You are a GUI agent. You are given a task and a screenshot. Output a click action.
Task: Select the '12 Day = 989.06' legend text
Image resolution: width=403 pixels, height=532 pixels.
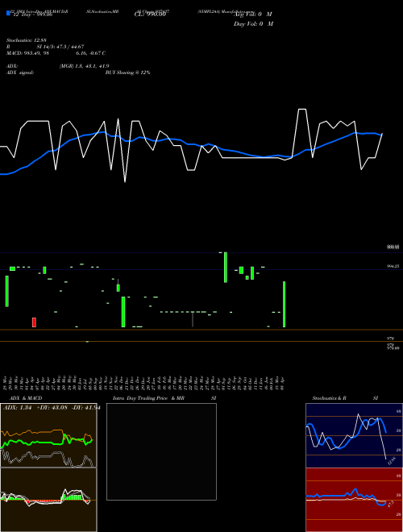[x=32, y=15]
